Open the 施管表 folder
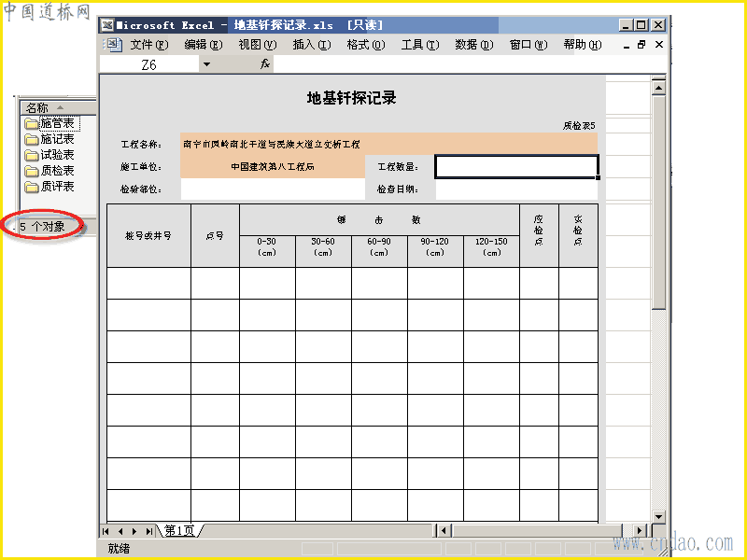This screenshot has height=560, width=747. [x=51, y=124]
